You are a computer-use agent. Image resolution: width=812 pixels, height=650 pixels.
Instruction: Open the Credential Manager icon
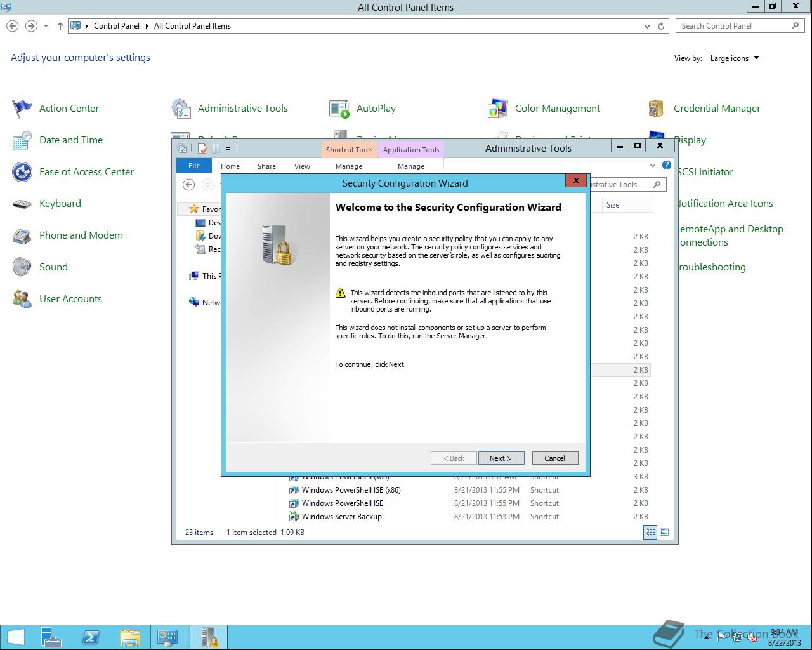[x=657, y=109]
